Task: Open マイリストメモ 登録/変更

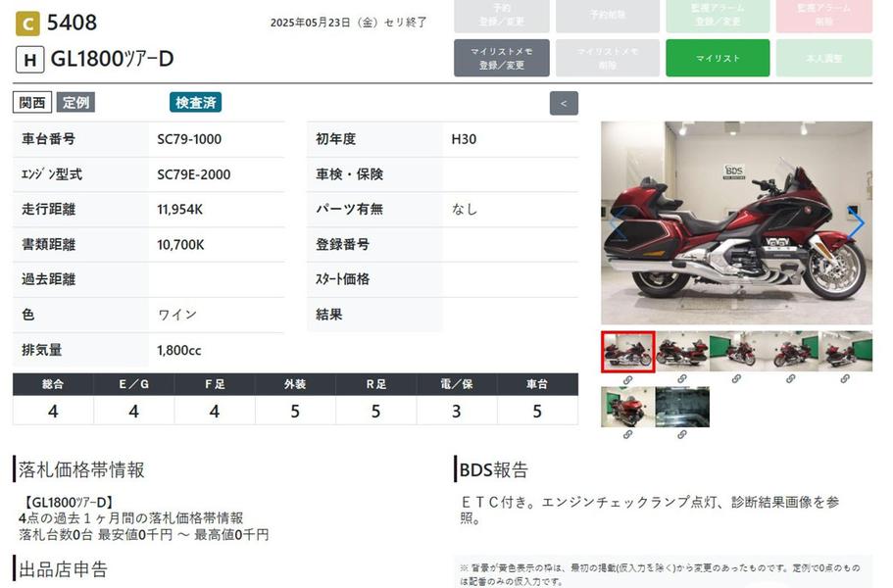Action: [x=502, y=58]
